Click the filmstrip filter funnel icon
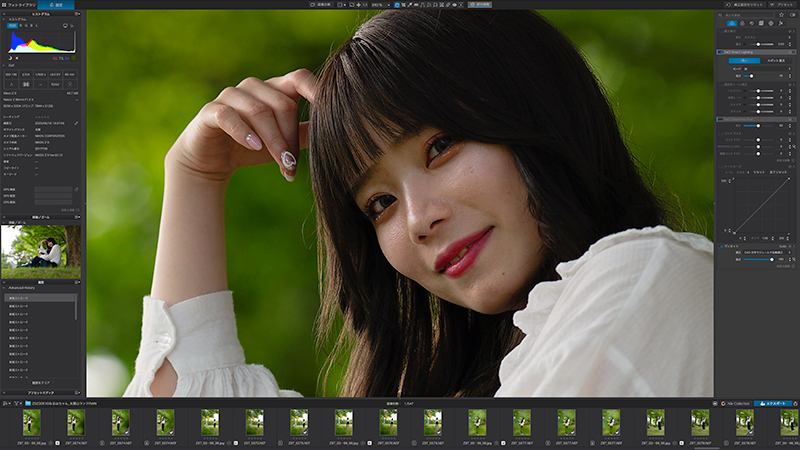Screen dimensions: 800x450 [16, 404]
